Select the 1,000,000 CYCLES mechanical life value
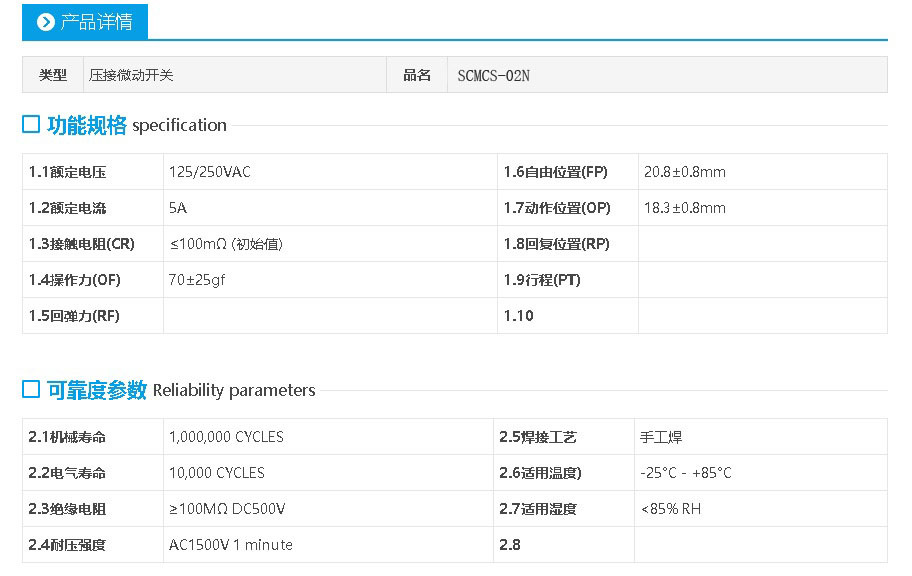This screenshot has height=576, width=912. point(226,437)
